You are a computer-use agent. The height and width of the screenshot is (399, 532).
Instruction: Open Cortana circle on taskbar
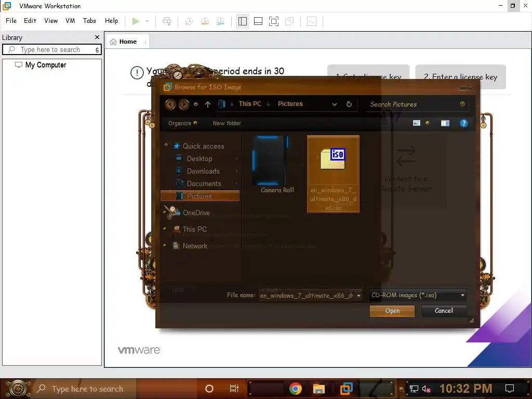tap(209, 389)
